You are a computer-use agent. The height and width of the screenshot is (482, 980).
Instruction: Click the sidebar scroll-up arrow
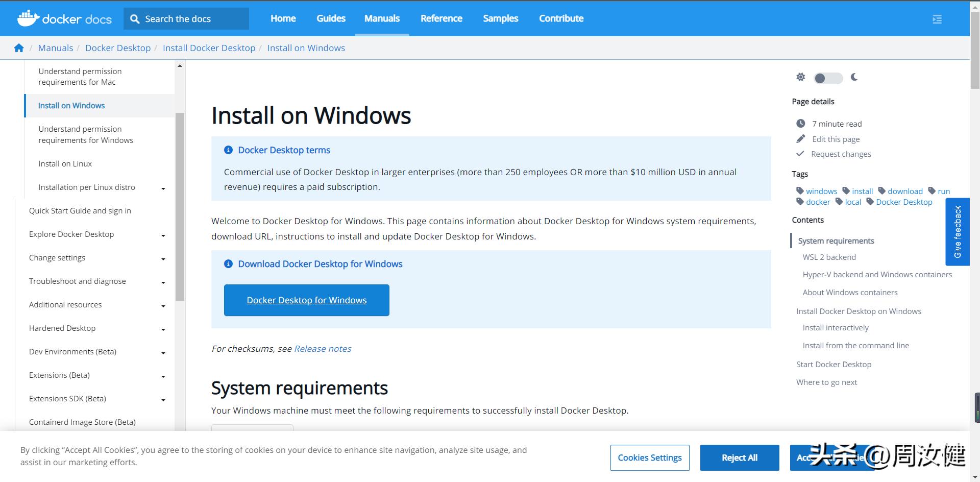[180, 66]
